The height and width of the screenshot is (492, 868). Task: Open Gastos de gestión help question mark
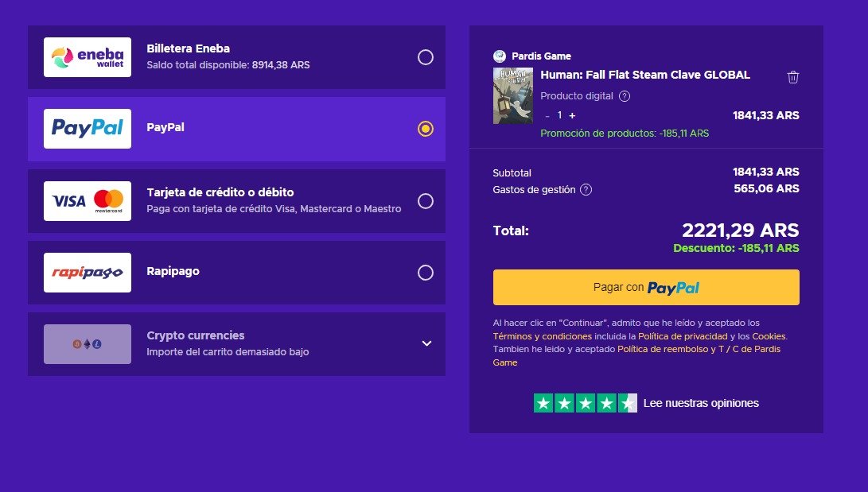tap(586, 190)
